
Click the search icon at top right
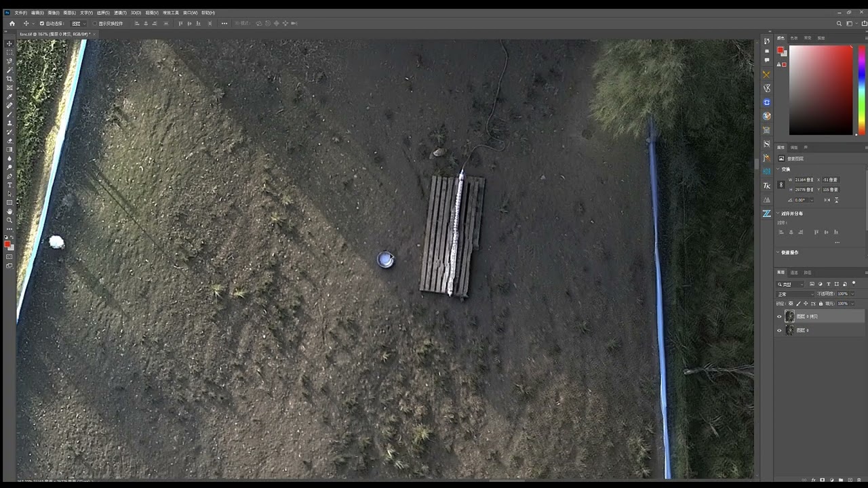point(839,24)
